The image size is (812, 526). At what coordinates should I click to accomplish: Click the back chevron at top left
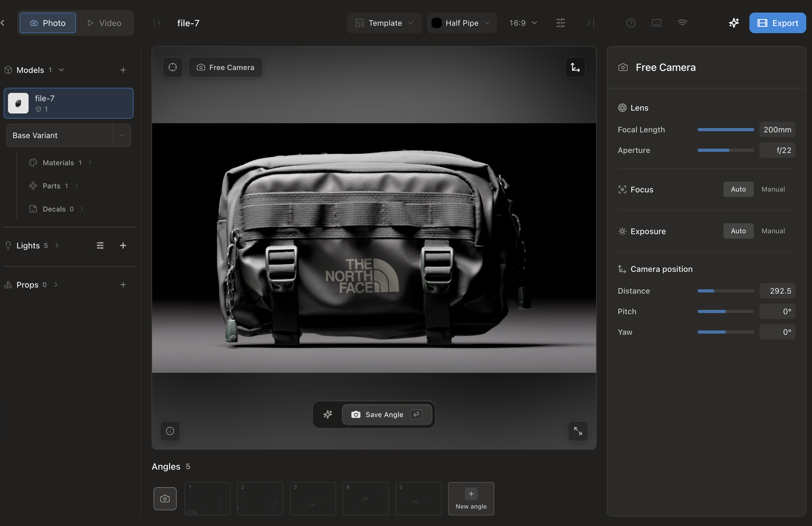click(3, 23)
